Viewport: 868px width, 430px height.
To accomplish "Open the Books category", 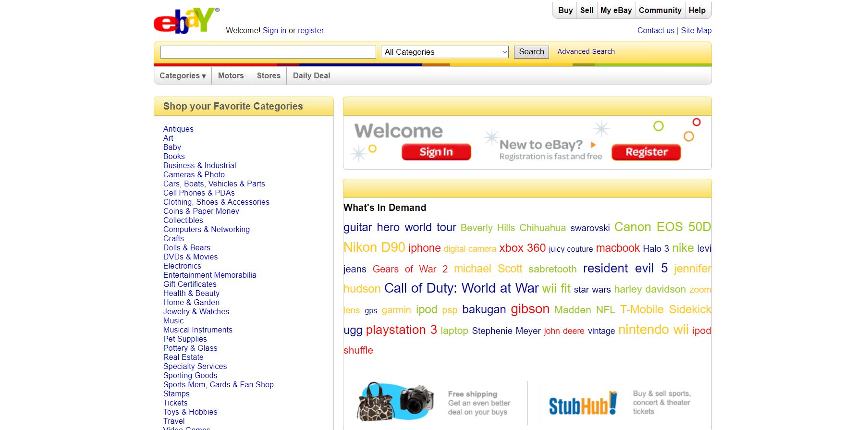I will [174, 156].
